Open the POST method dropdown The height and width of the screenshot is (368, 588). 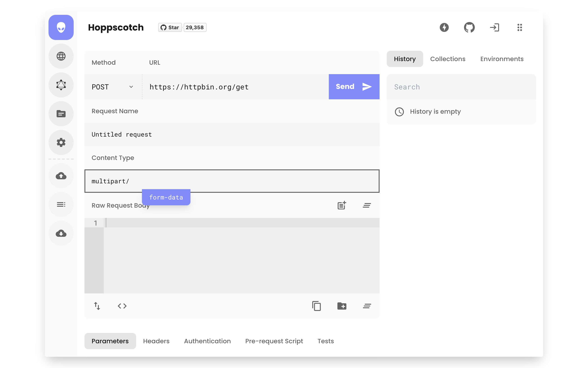(112, 87)
